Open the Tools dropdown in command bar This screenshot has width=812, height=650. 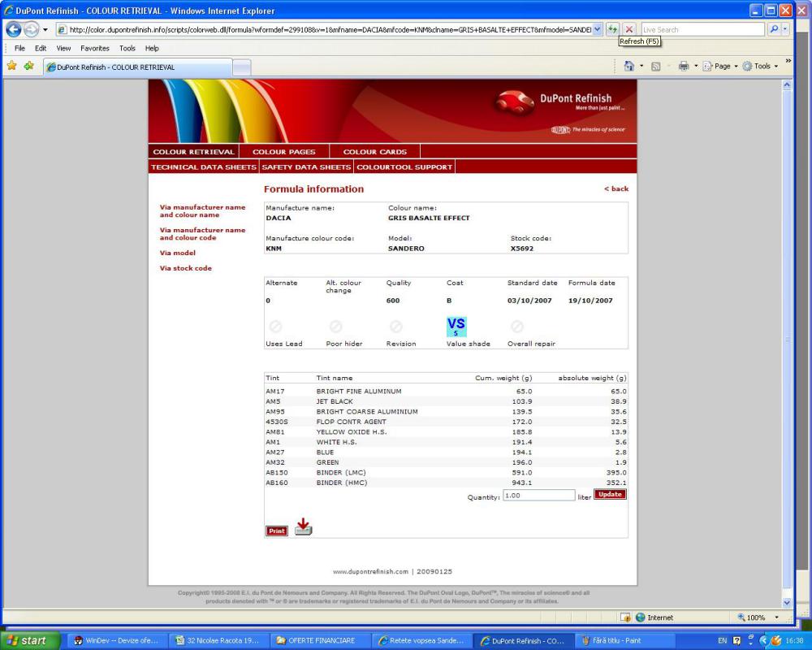(761, 67)
